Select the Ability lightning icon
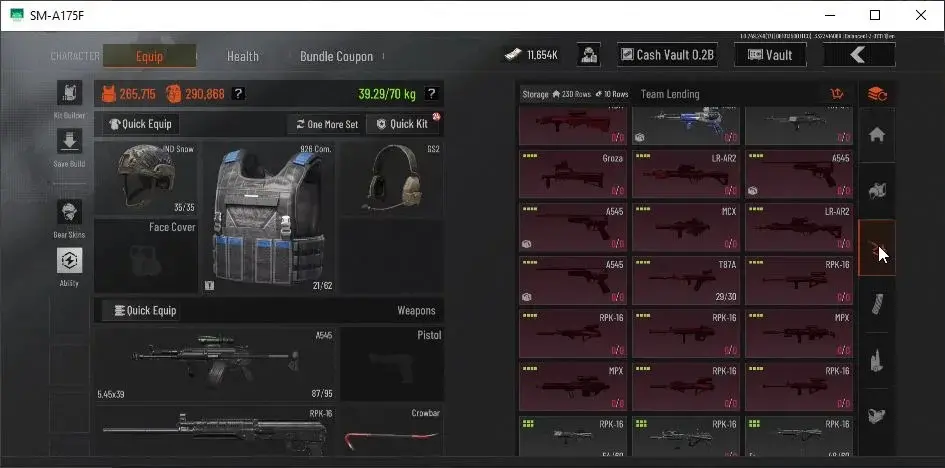 coord(69,261)
